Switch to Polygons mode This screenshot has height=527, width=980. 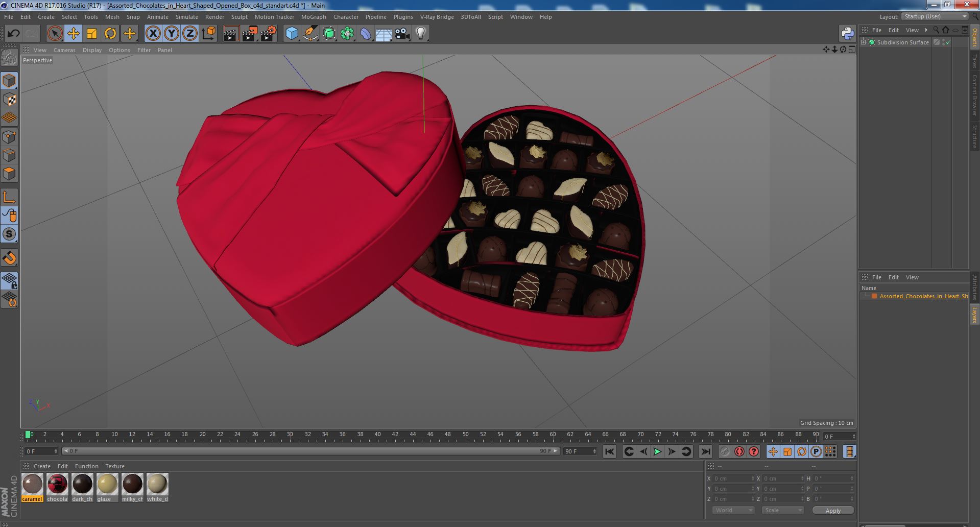coord(9,174)
